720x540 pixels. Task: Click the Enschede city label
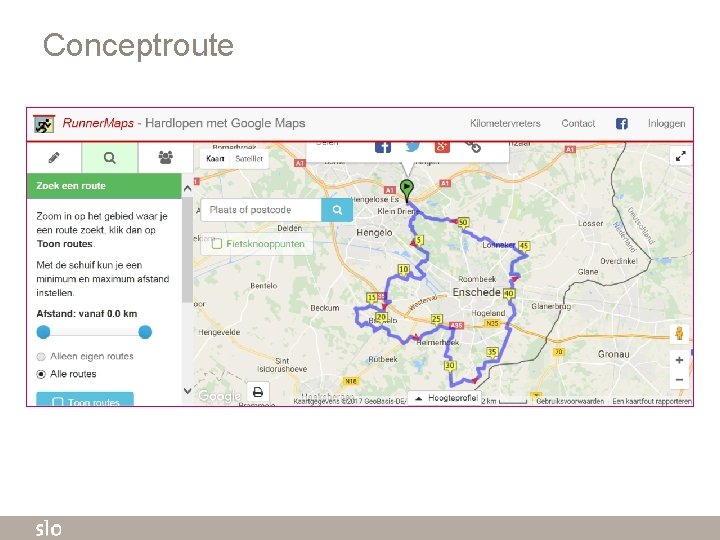tap(476, 292)
